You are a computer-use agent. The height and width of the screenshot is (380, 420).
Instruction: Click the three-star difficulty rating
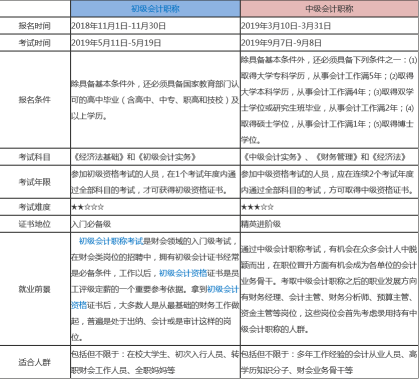(x=257, y=207)
